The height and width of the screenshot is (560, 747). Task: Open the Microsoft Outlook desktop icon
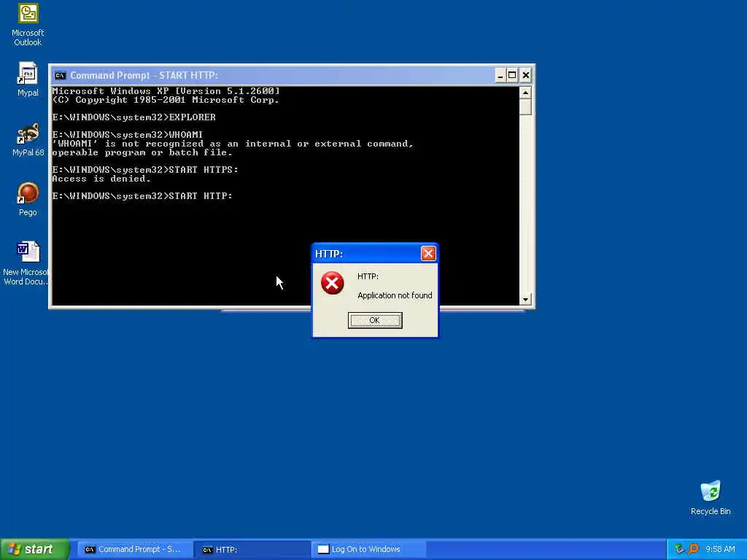(28, 25)
